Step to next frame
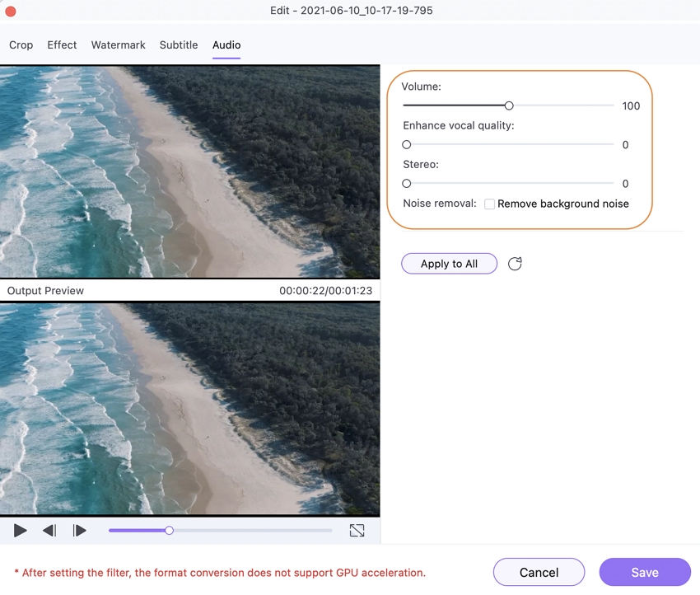 point(79,531)
